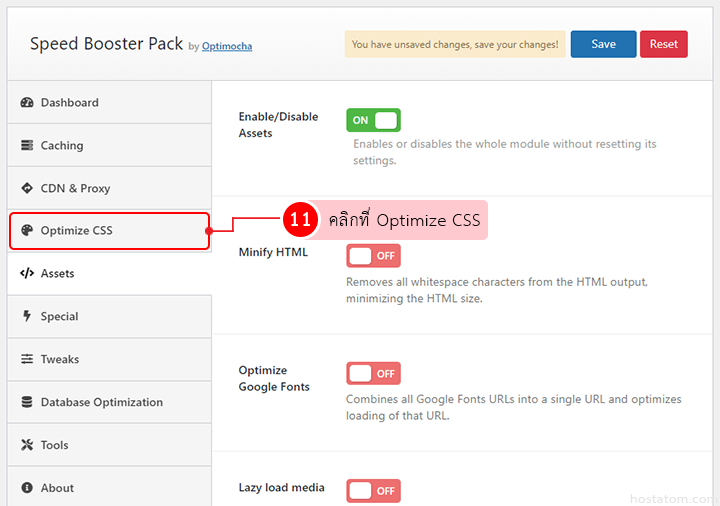
Task: Click the Special lightning bolt icon
Action: tap(27, 316)
